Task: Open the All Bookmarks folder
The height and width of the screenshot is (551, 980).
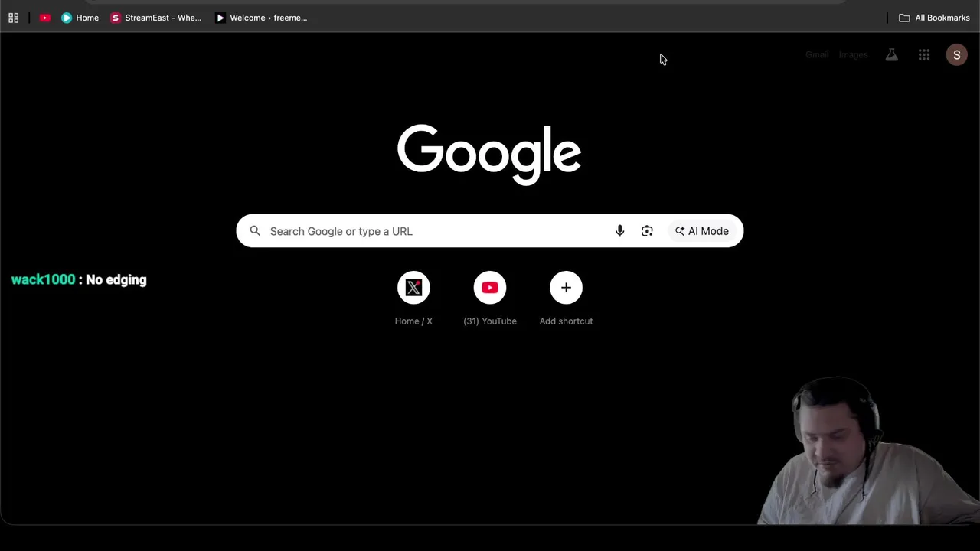Action: pos(934,18)
